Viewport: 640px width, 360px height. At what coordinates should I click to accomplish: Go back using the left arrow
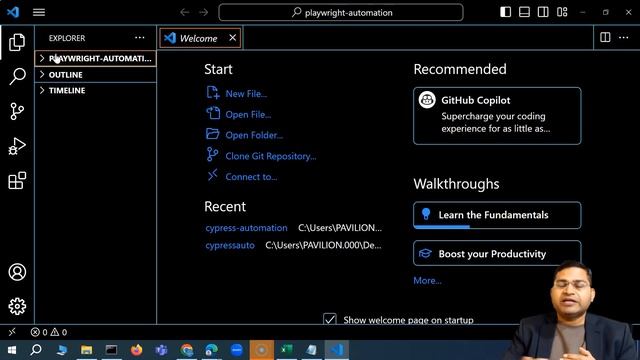[x=184, y=12]
